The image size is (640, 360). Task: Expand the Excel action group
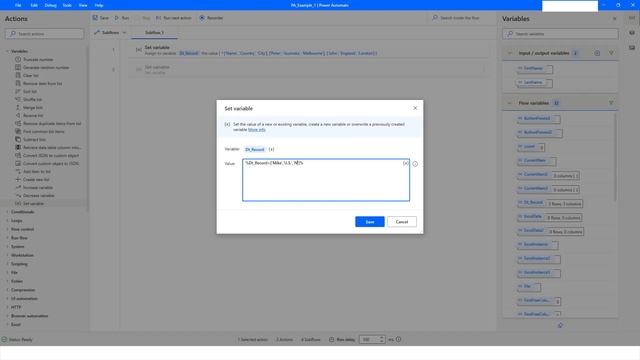click(7, 324)
